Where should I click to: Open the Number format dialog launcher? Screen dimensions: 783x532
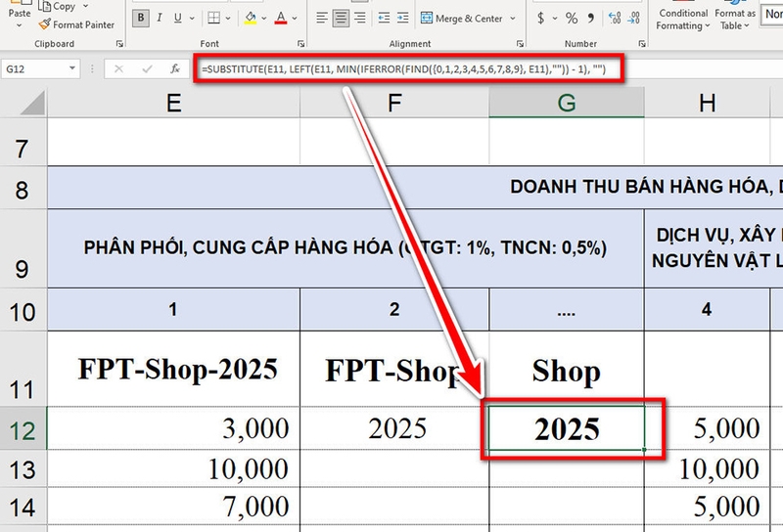[x=642, y=44]
